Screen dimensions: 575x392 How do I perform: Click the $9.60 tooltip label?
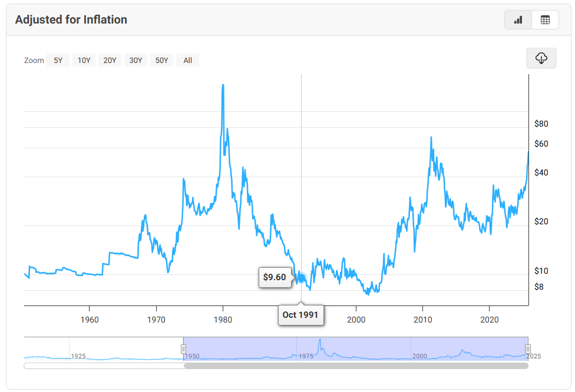[x=275, y=277]
